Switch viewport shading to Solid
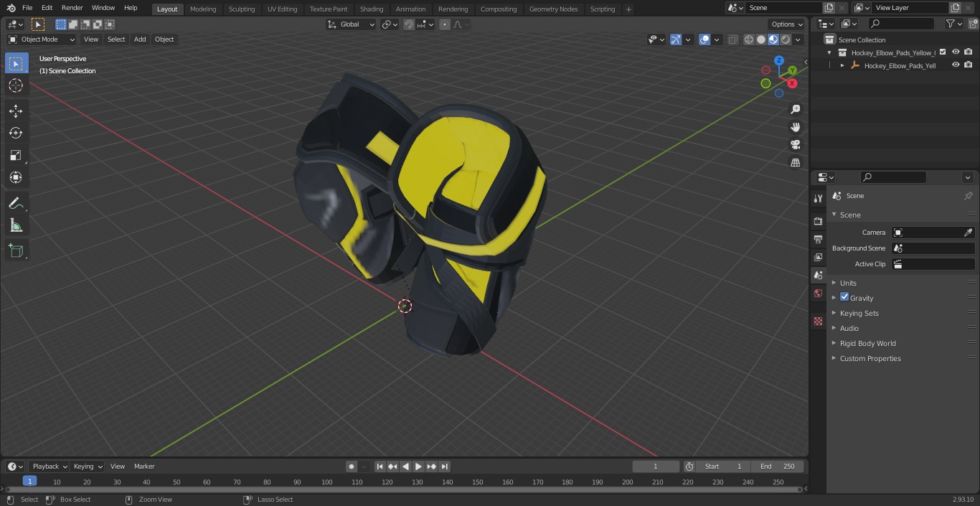 tap(761, 39)
